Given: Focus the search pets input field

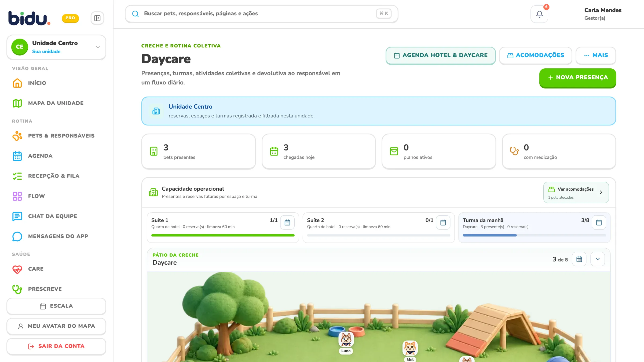Looking at the screenshot, I should (x=261, y=14).
